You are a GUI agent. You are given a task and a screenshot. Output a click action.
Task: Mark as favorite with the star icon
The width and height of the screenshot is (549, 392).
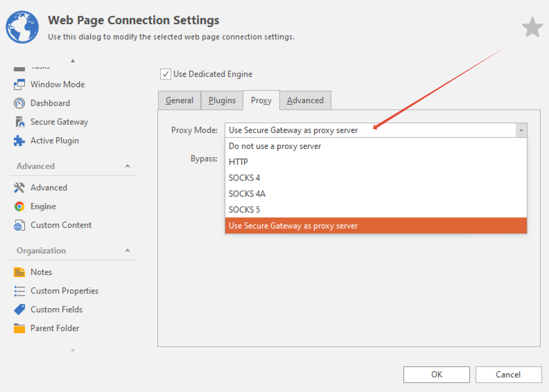coord(532,27)
